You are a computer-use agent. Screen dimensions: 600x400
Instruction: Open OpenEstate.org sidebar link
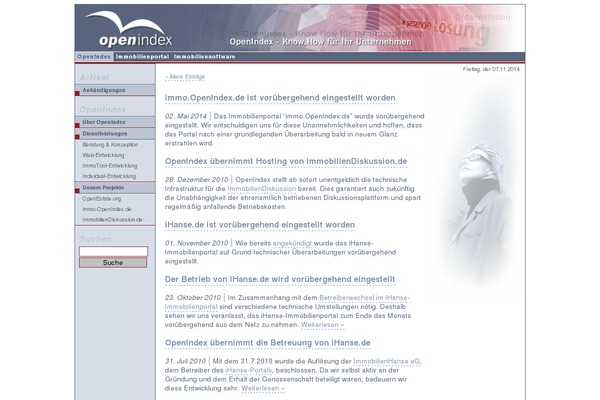[x=101, y=199]
